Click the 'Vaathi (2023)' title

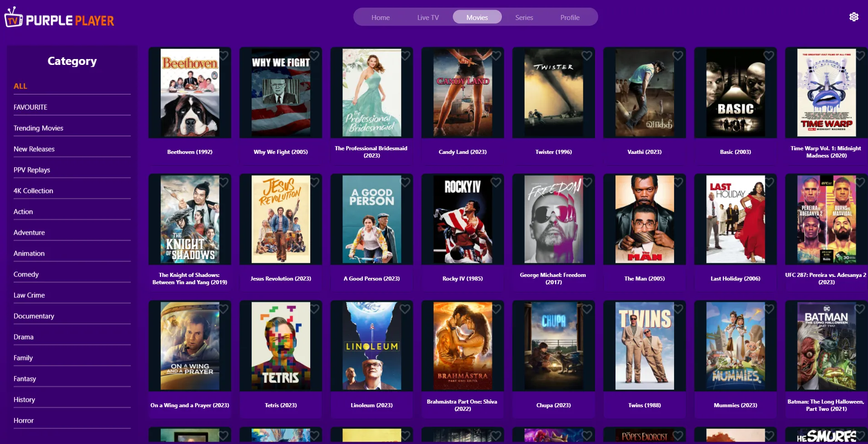[x=645, y=152]
